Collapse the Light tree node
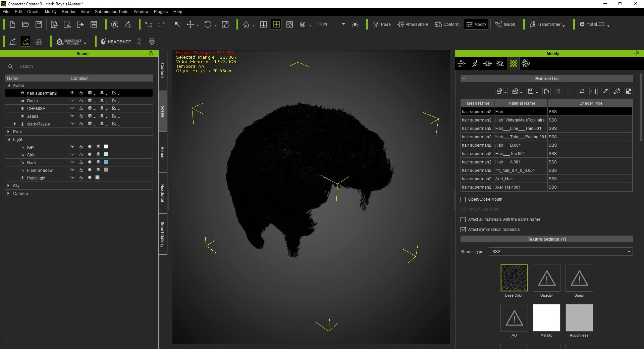The height and width of the screenshot is (349, 644). (9, 140)
